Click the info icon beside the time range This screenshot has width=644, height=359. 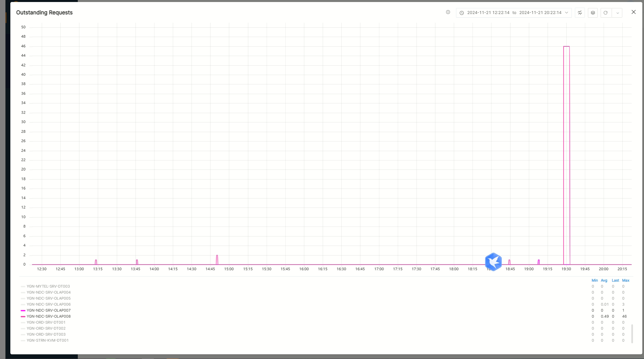coord(448,12)
